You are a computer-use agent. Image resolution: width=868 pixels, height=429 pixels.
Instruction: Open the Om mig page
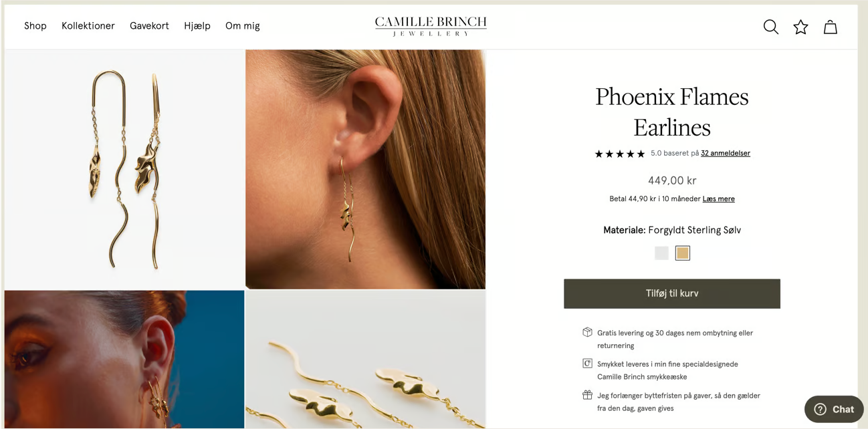click(x=243, y=26)
